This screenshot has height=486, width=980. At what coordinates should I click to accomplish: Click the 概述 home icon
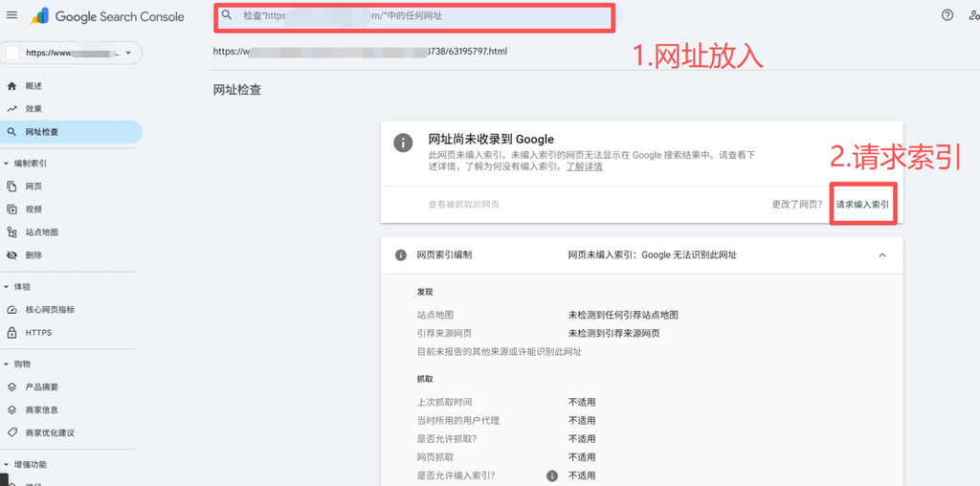point(11,86)
